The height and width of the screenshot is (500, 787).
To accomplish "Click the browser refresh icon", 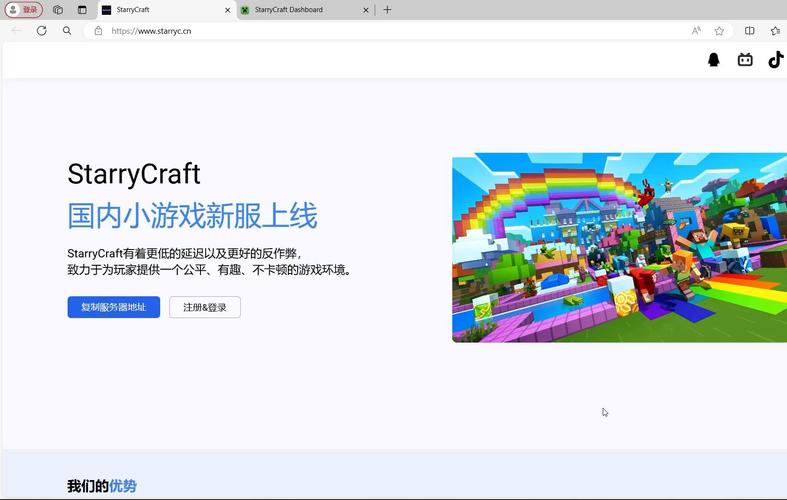I will (42, 31).
